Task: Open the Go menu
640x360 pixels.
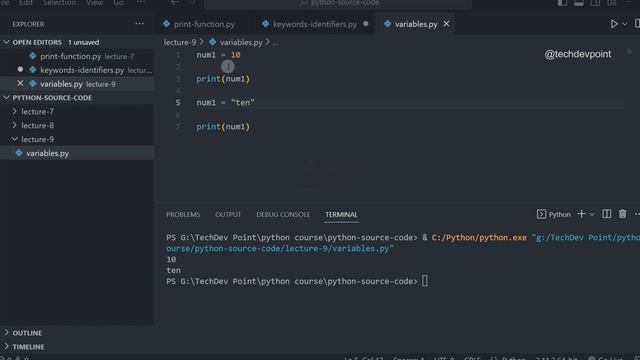Action: 118,3
